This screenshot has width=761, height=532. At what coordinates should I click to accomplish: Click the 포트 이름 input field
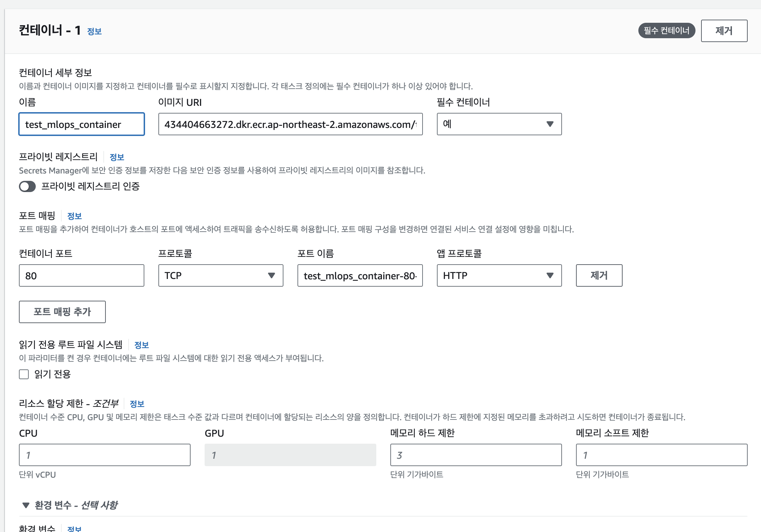click(359, 276)
